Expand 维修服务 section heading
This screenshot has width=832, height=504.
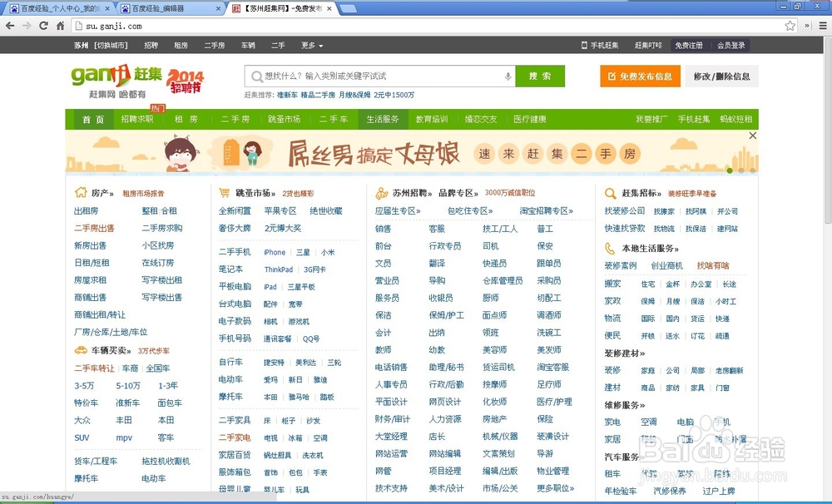[x=625, y=405]
